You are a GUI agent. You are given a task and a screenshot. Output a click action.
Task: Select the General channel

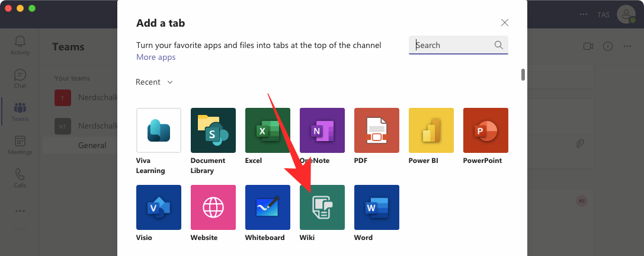[92, 145]
